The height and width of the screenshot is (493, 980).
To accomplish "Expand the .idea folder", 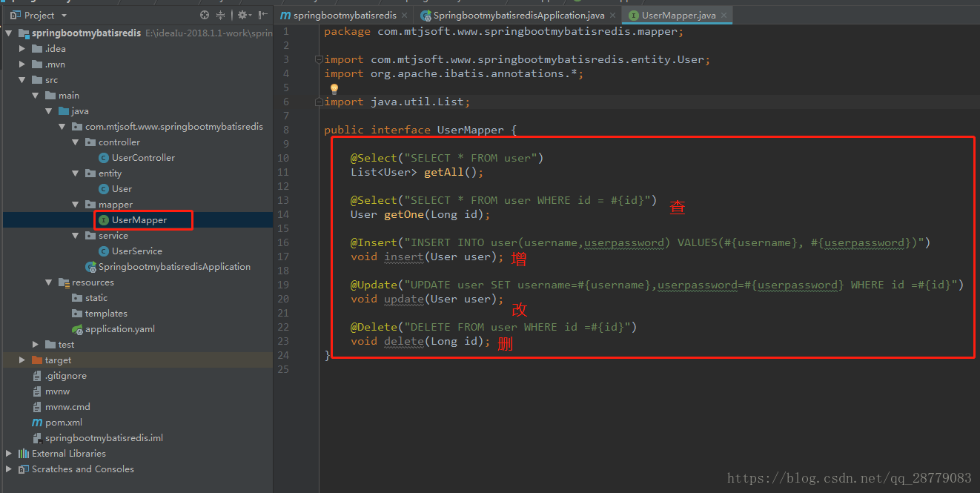I will click(x=22, y=49).
